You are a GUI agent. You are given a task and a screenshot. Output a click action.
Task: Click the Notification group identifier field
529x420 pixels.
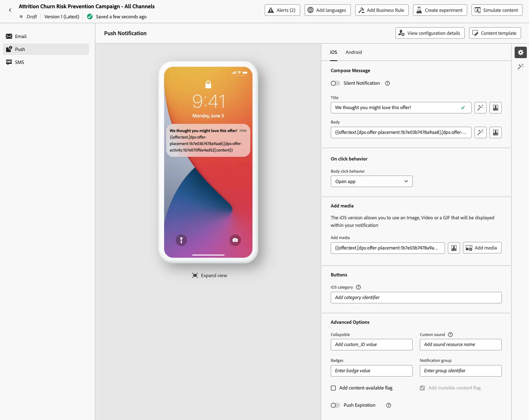(460, 371)
